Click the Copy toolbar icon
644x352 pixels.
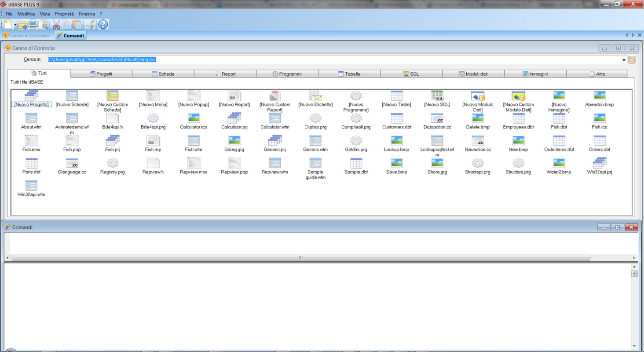(67, 25)
